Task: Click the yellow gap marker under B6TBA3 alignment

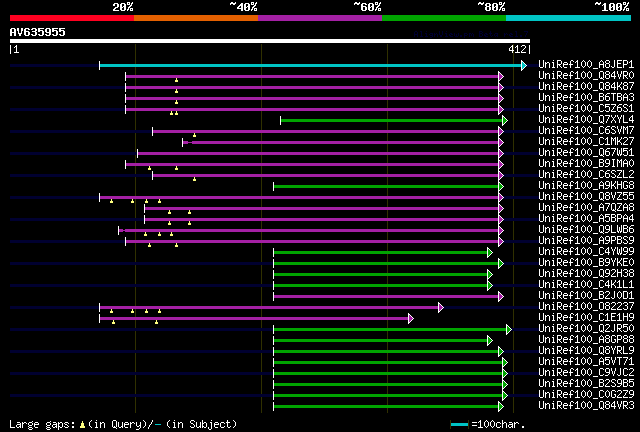Action: 176,102
